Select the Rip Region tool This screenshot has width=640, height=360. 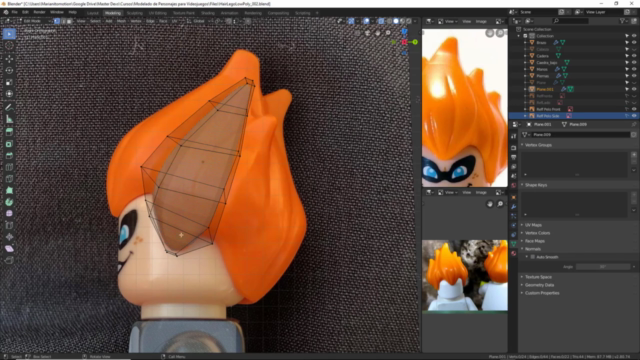click(x=9, y=260)
